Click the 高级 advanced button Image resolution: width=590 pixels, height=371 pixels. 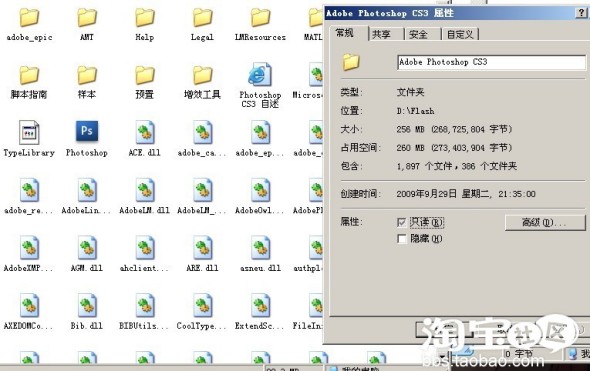pyautogui.click(x=545, y=222)
